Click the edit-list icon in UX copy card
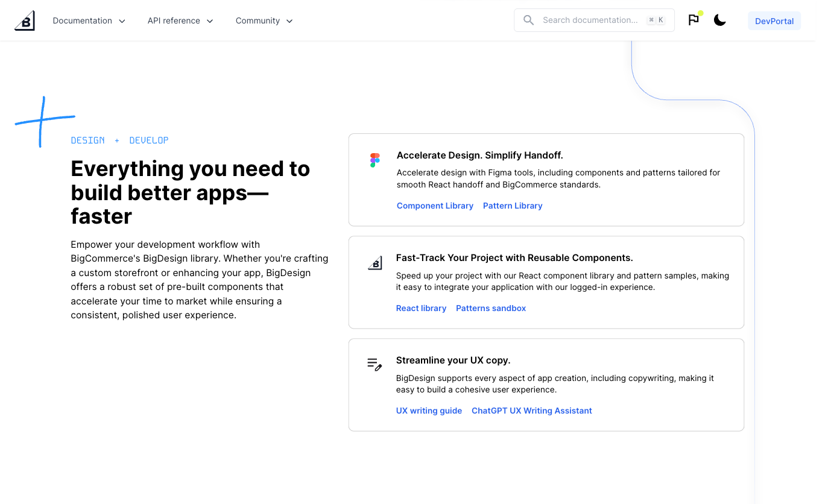 coord(374,364)
